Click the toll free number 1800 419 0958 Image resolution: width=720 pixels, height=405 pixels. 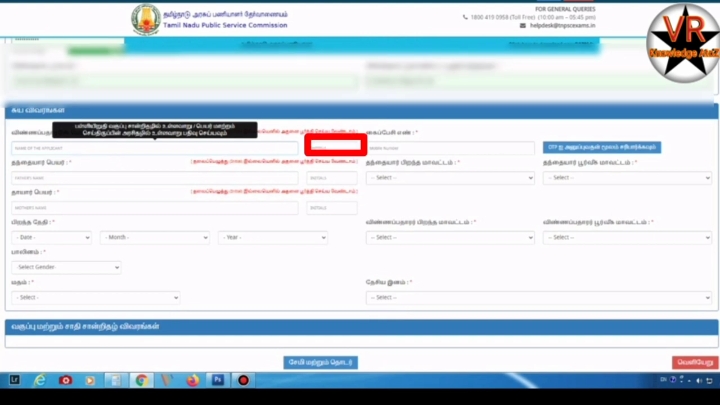pyautogui.click(x=489, y=17)
